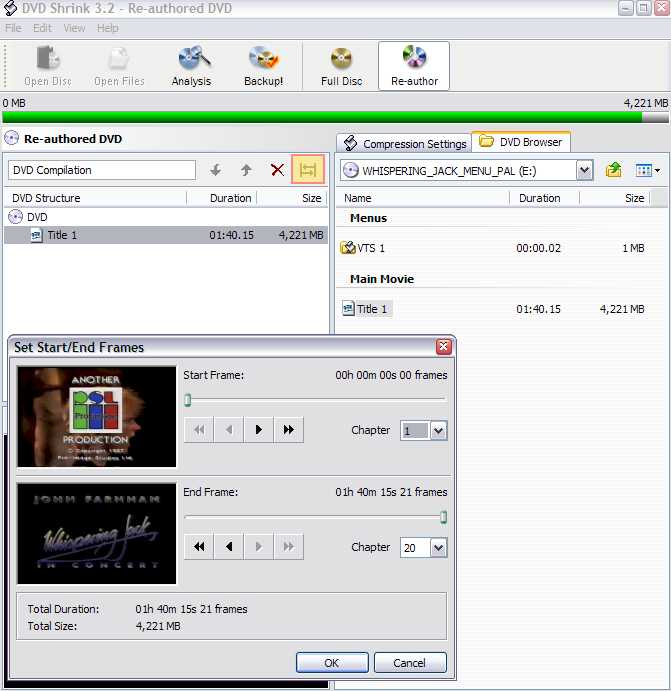This screenshot has width=671, height=691.
Task: Open the End Frame Chapter dropdown
Action: [438, 548]
